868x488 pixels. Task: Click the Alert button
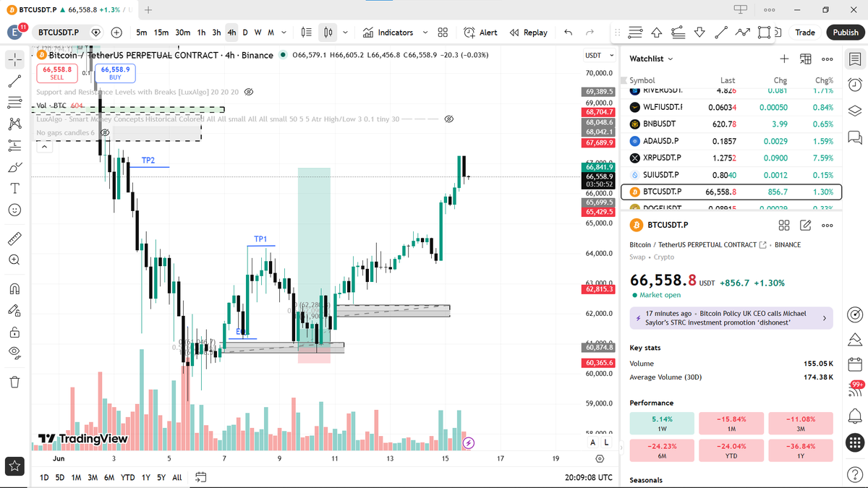[480, 33]
